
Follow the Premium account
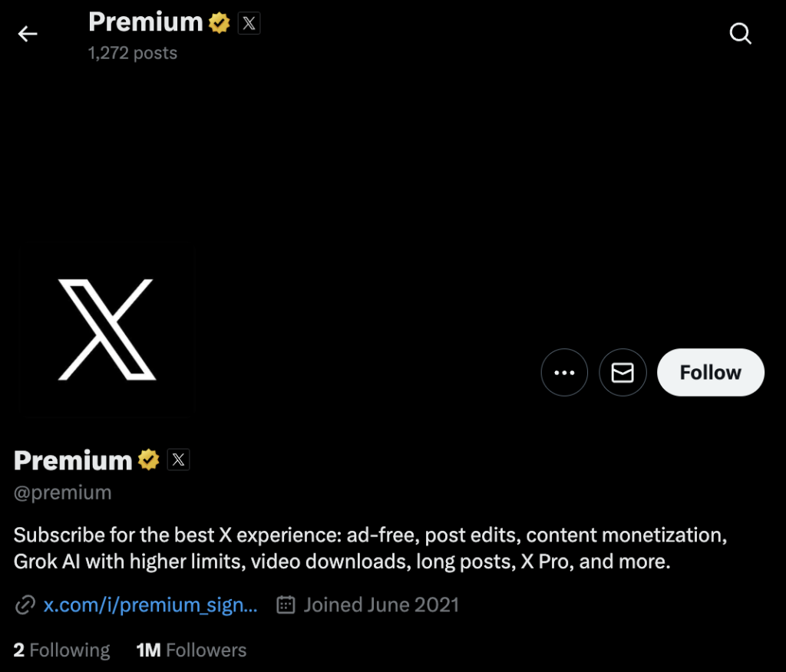pos(710,373)
